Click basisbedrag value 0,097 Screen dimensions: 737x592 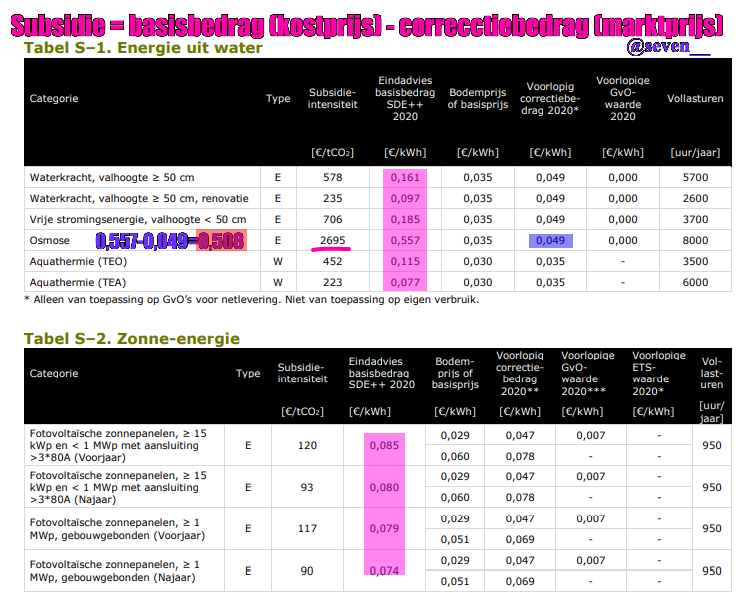tap(405, 198)
